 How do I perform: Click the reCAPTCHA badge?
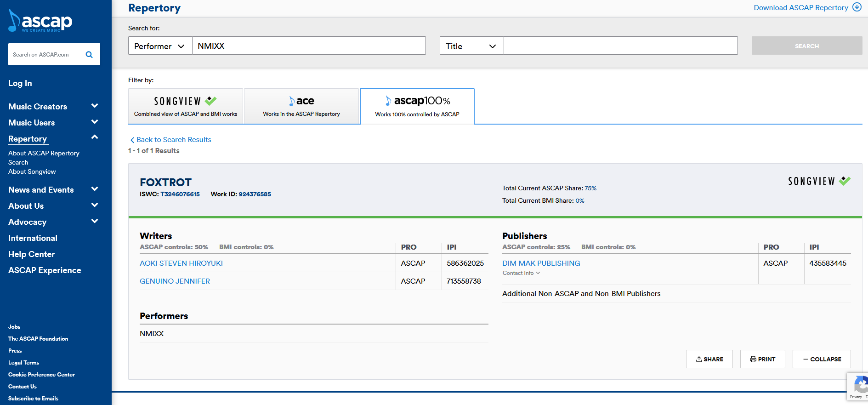coord(857,387)
